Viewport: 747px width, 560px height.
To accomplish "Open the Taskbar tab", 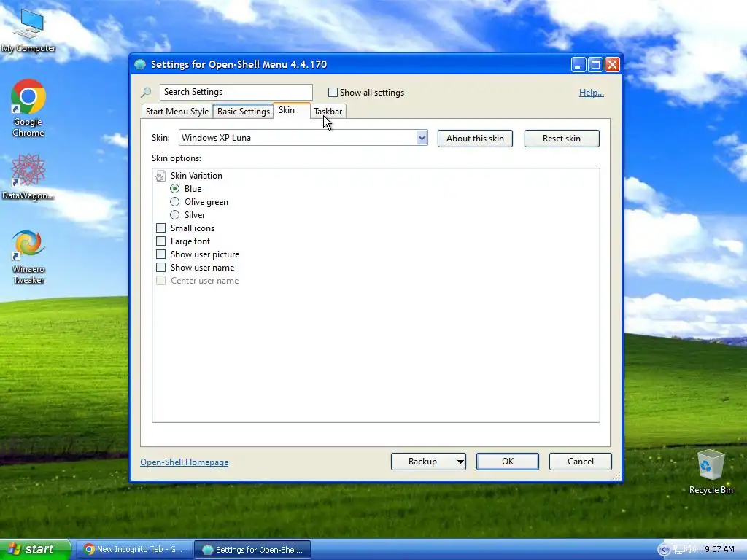I will click(328, 112).
